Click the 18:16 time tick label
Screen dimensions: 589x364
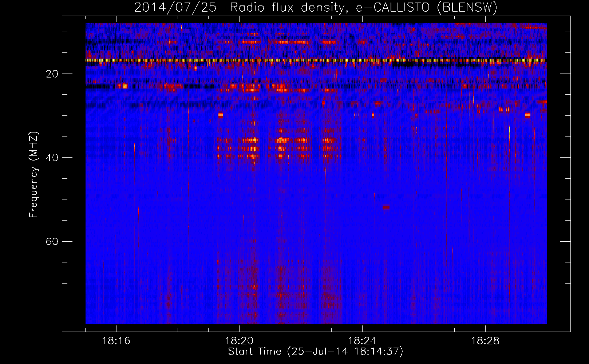click(x=116, y=341)
